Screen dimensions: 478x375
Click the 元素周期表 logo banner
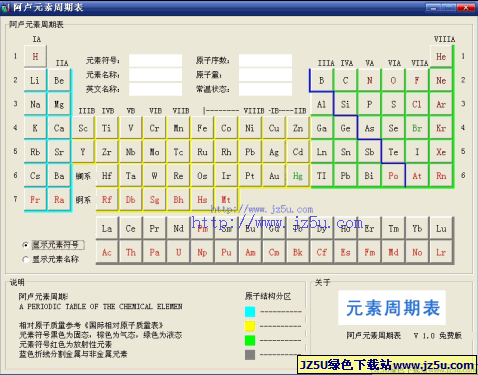(x=392, y=308)
